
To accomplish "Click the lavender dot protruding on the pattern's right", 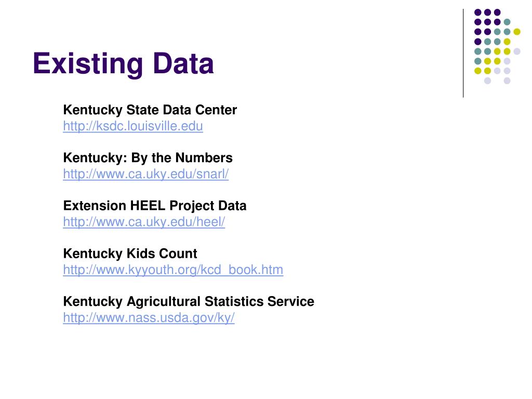I will point(517,51).
